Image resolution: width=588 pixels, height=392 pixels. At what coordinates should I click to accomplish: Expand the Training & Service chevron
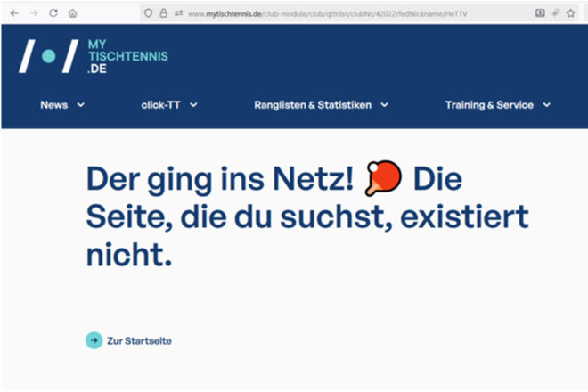click(x=547, y=105)
